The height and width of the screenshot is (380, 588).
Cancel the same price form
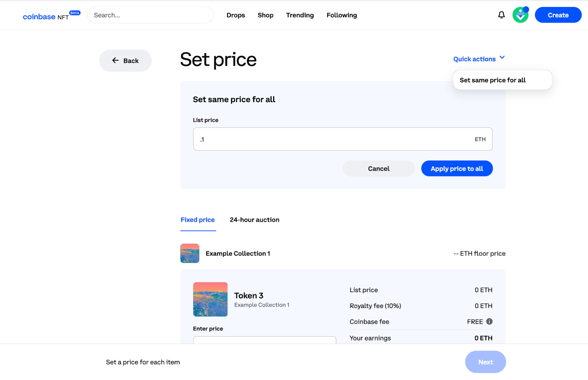[x=379, y=169]
